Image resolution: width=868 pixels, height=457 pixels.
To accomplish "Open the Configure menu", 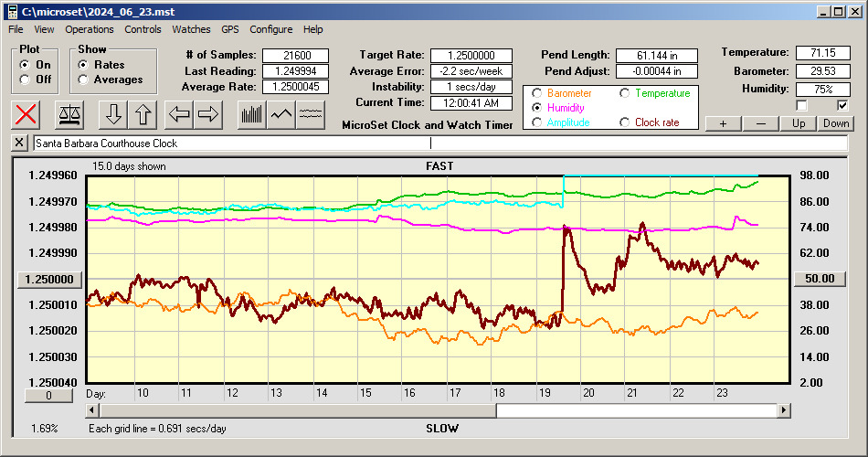I will (271, 29).
